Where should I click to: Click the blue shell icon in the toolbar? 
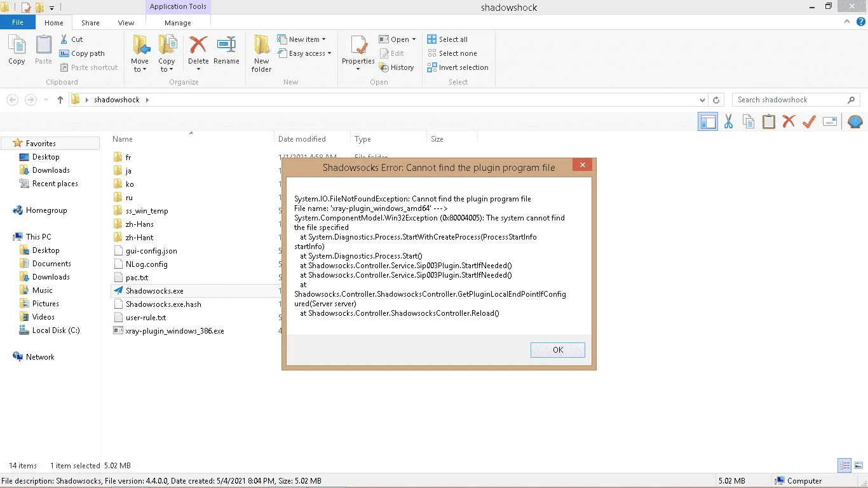tap(855, 121)
